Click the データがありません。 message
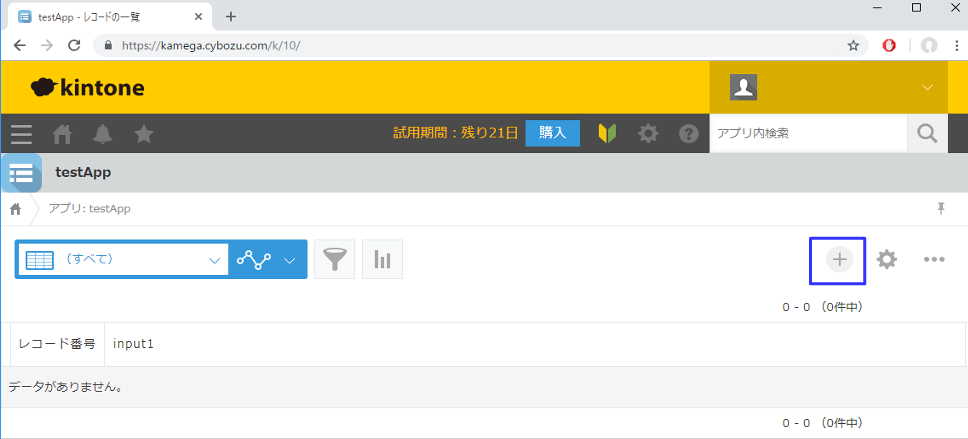This screenshot has height=439, width=968. (x=65, y=387)
